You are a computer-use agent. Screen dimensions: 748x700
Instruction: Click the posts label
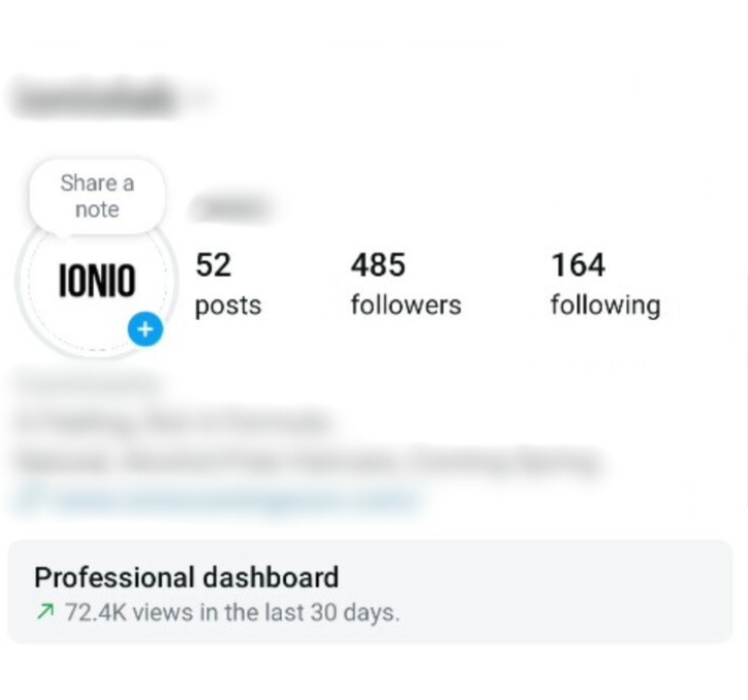229,306
